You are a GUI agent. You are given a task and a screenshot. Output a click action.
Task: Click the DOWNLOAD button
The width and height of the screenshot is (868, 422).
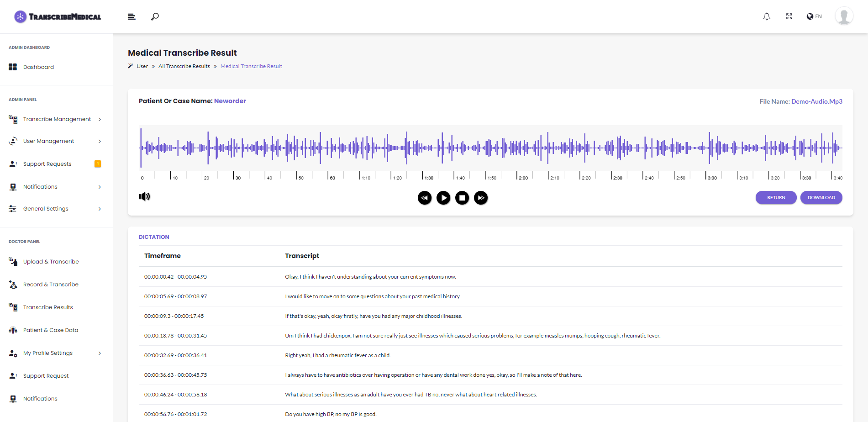click(x=821, y=198)
